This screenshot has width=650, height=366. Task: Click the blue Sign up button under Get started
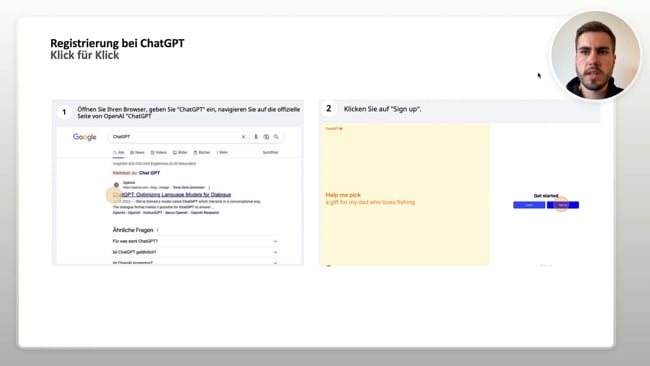pos(563,205)
